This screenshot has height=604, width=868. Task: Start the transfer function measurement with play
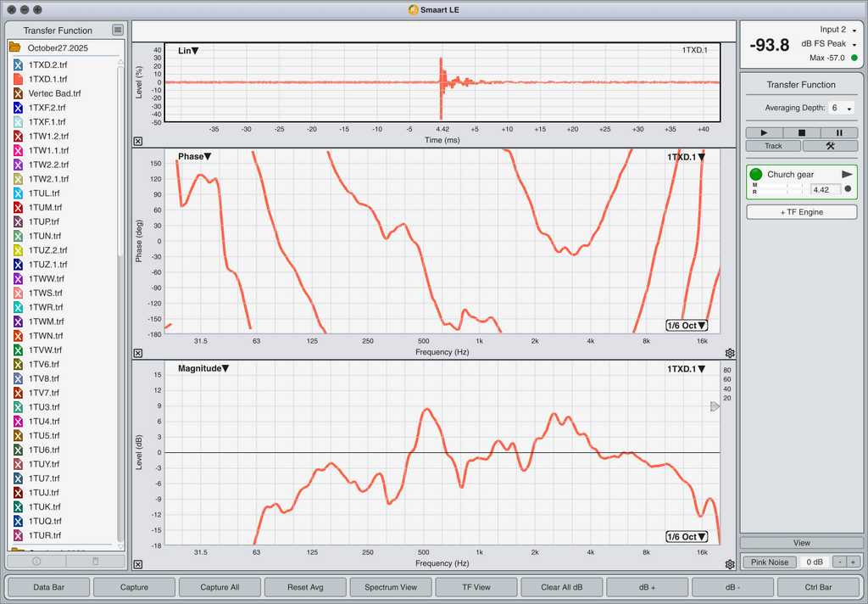point(764,133)
